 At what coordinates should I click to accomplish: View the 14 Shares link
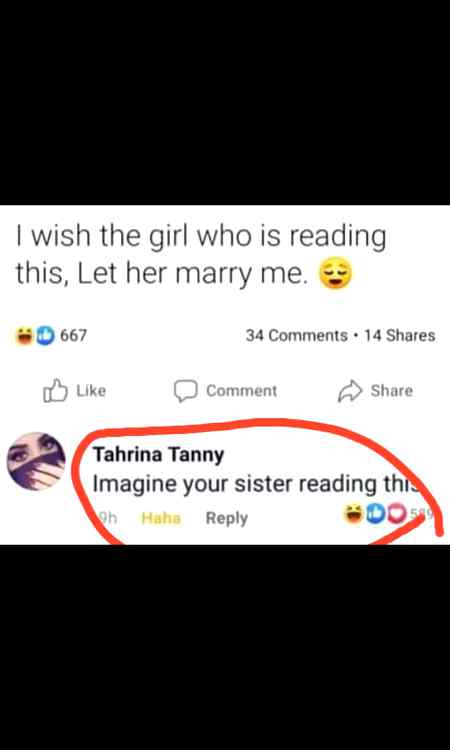pos(400,335)
